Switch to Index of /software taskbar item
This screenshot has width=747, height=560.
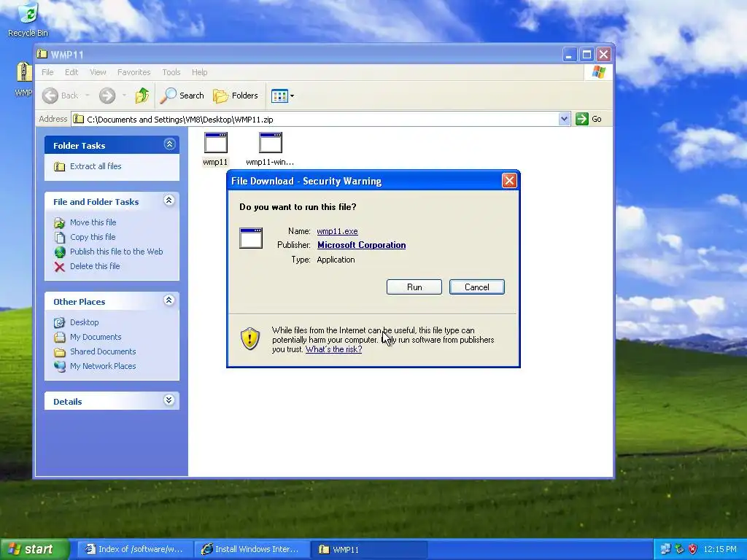tap(135, 549)
